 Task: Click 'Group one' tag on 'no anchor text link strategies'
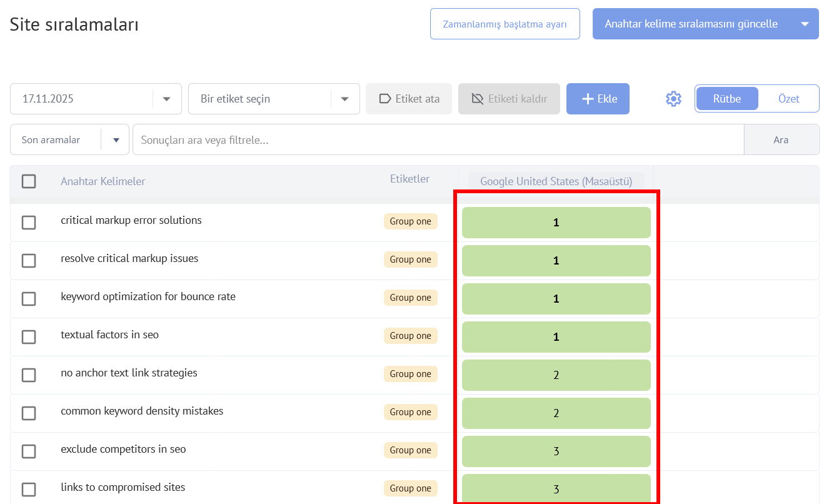tap(410, 374)
